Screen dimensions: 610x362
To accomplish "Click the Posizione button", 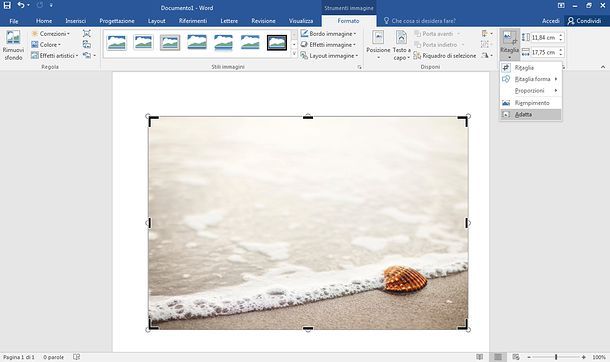I will coord(378,45).
